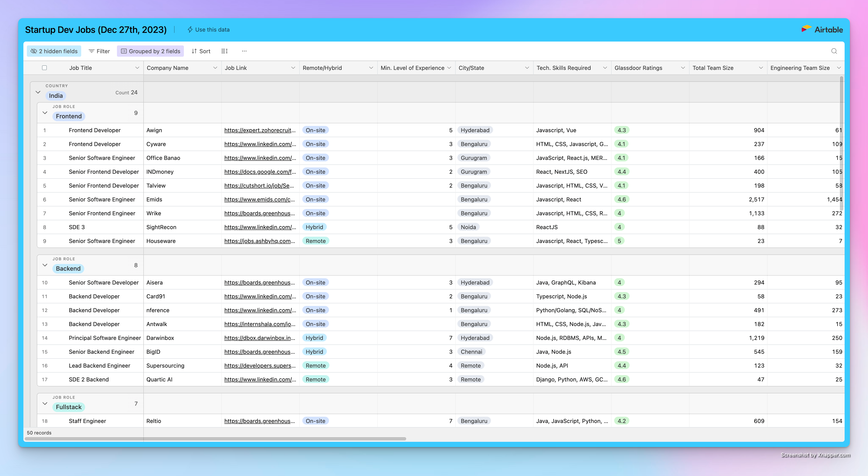
Task: Click Hybrid tag in SightRecon row
Action: (314, 227)
